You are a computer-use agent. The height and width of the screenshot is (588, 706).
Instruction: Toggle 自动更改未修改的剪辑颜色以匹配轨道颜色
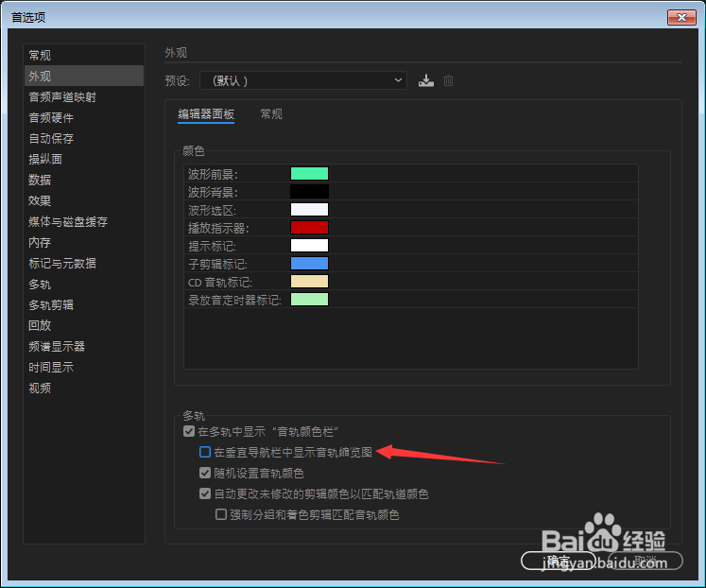(205, 493)
